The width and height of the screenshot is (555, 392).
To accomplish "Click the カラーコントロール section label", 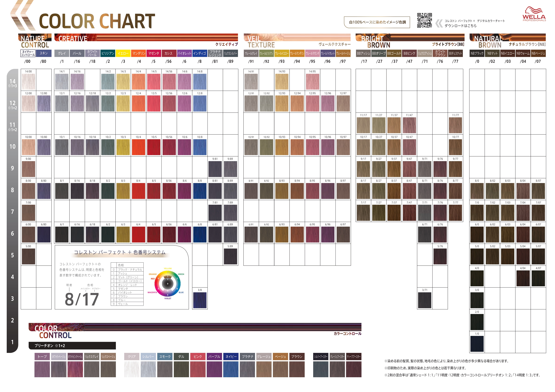I will point(347,333).
